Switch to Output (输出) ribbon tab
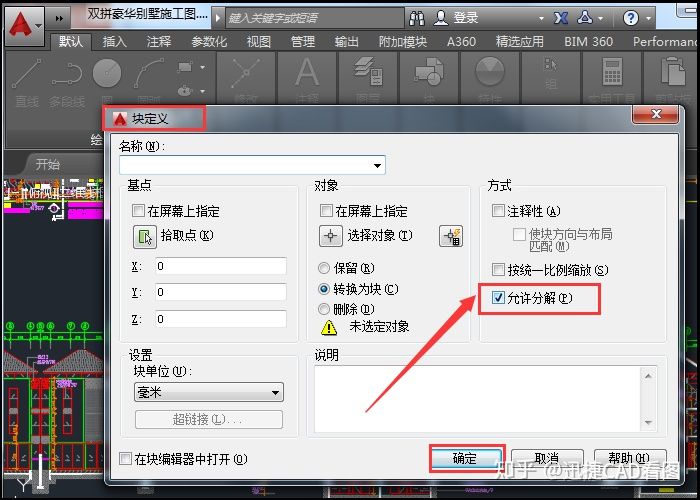Image resolution: width=700 pixels, height=500 pixels. click(x=347, y=42)
